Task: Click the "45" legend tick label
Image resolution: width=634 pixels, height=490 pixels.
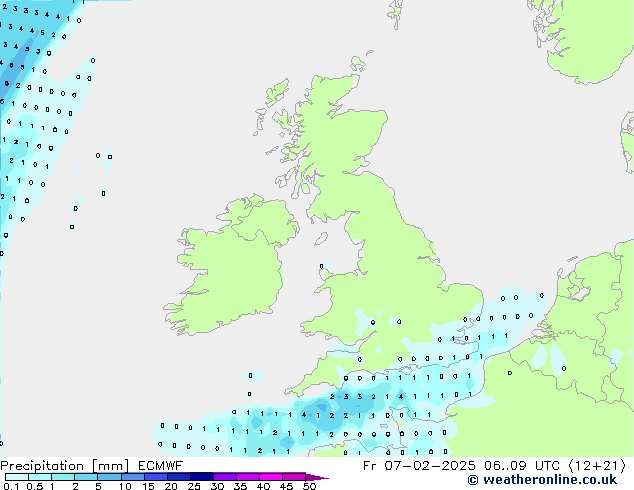Action: pyautogui.click(x=286, y=486)
